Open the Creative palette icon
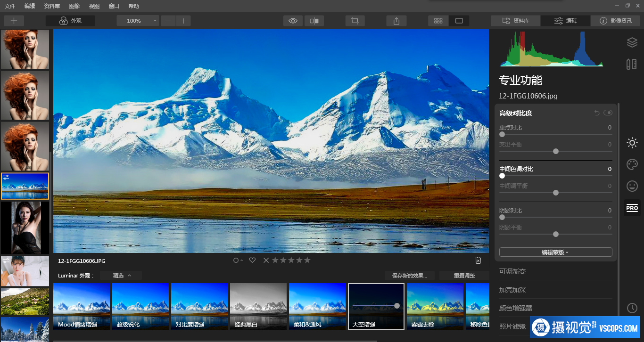Viewport: 644px width, 342px height. tap(632, 164)
